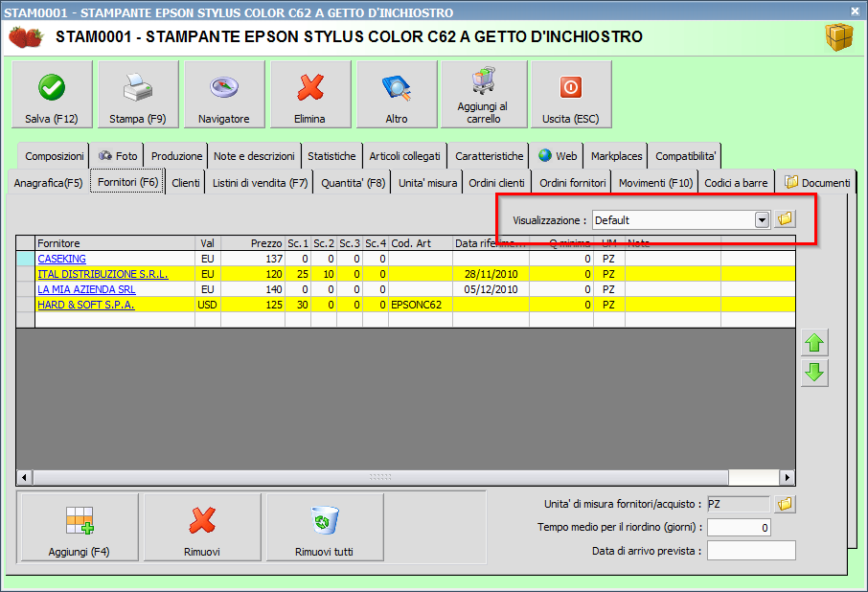Image resolution: width=868 pixels, height=592 pixels.
Task: Move supplier down with green down arrow
Action: tap(814, 373)
